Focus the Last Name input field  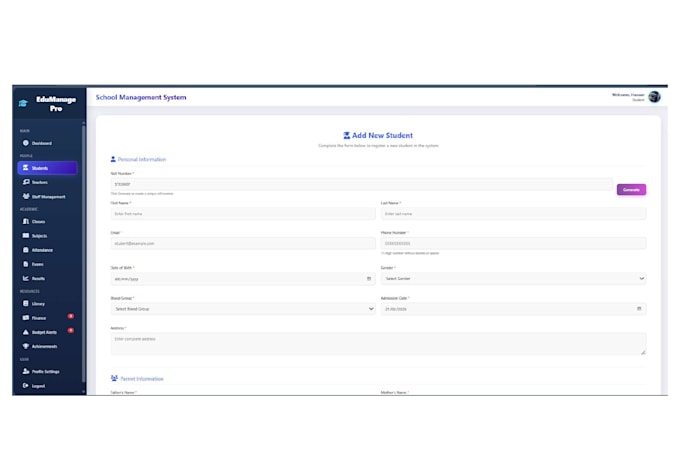coord(513,213)
